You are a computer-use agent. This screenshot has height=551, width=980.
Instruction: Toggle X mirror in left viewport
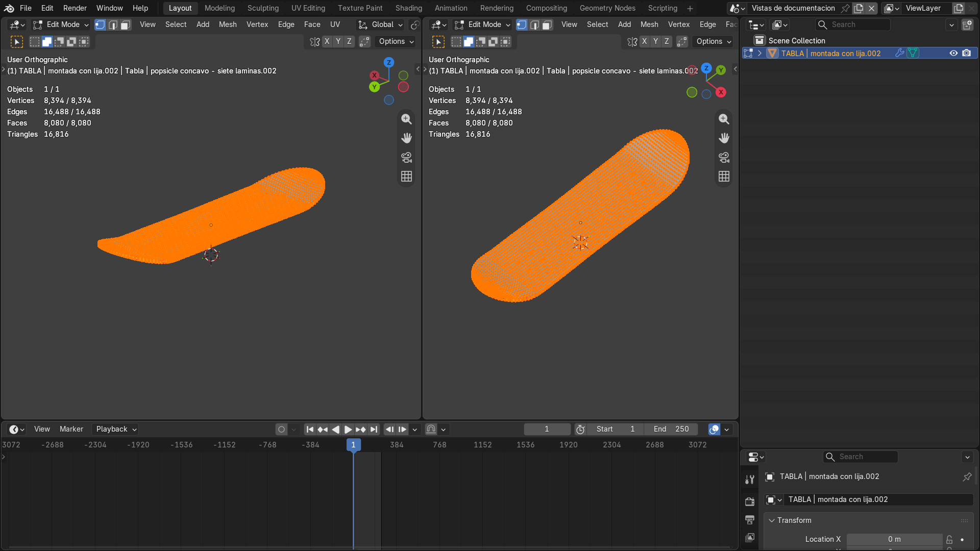327,41
